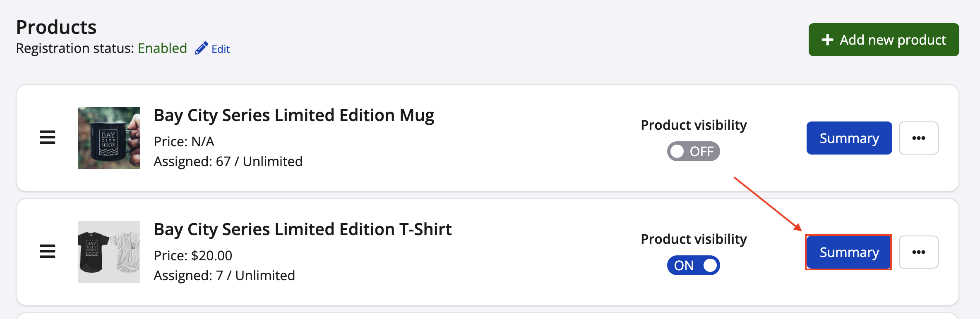Click the Products page heading
980x319 pixels.
coord(56,27)
